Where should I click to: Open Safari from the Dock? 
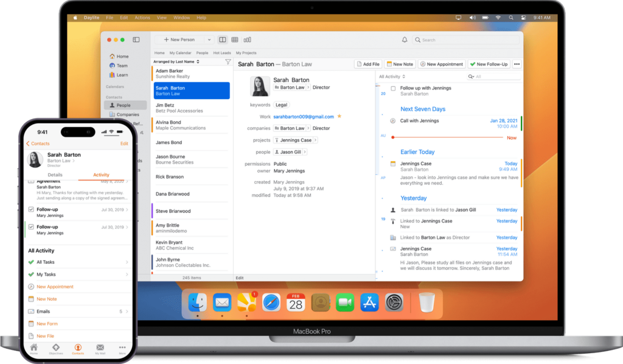pos(271,303)
